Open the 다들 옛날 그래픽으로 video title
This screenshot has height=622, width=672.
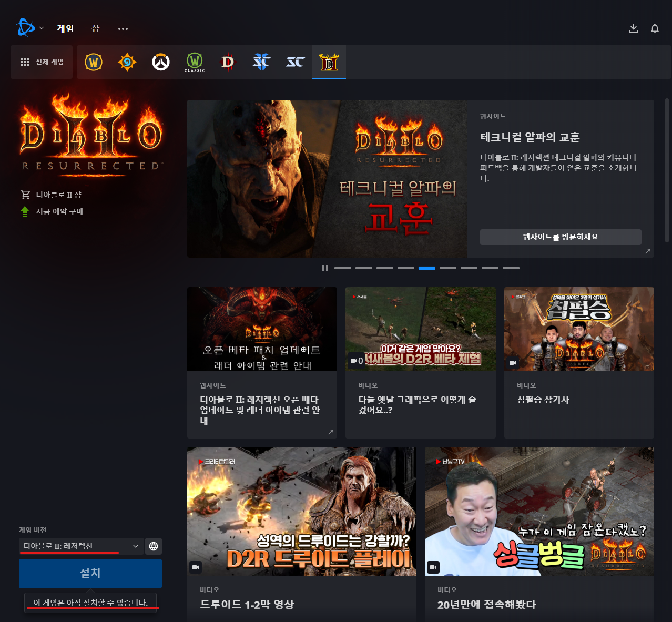tap(417, 405)
